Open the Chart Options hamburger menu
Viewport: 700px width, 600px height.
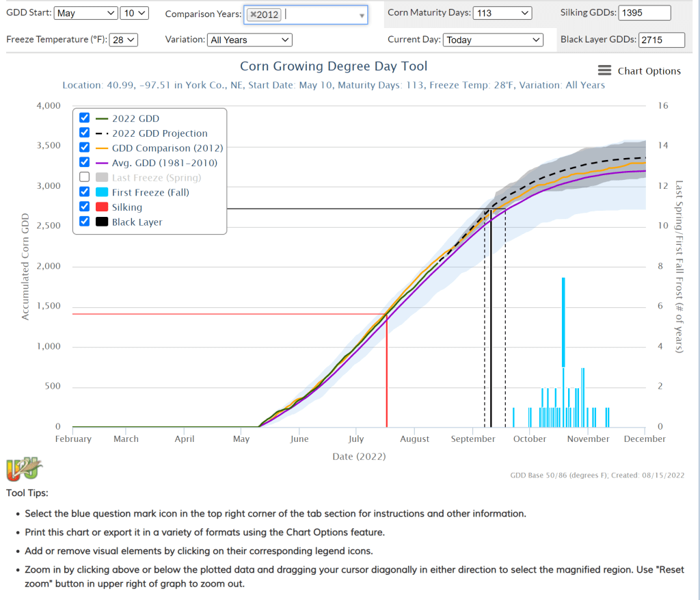point(604,70)
